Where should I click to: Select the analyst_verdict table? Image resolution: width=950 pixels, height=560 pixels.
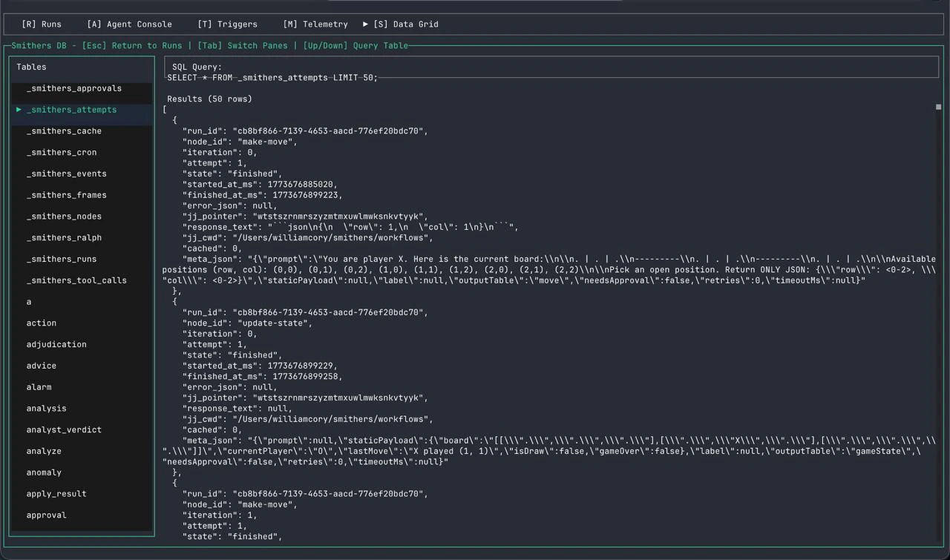[64, 429]
